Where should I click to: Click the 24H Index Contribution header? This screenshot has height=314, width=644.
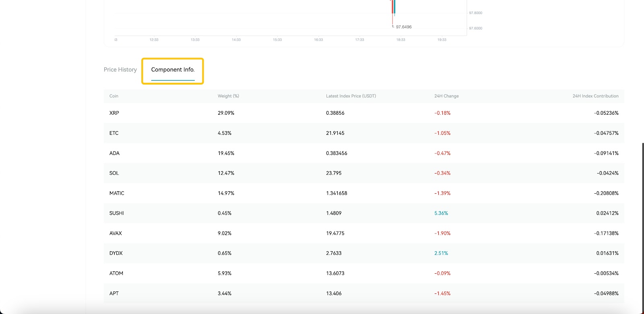pos(595,96)
